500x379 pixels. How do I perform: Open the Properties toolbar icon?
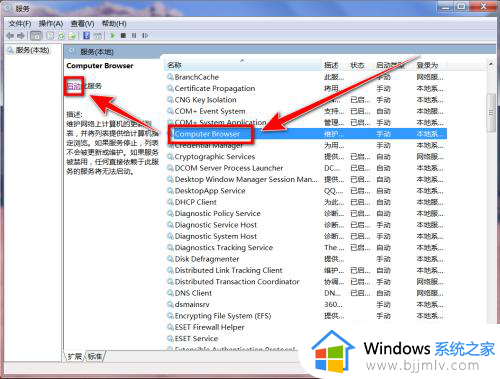(x=50, y=36)
